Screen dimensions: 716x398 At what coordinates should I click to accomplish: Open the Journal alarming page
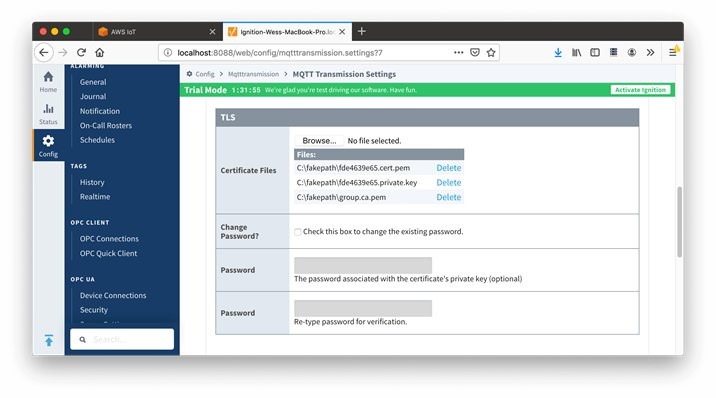pyautogui.click(x=93, y=96)
